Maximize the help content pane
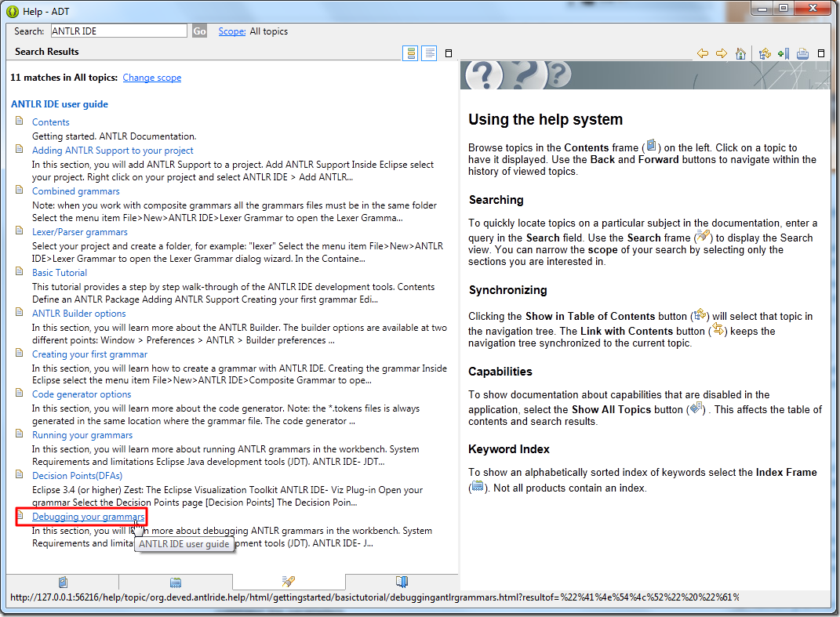 pyautogui.click(x=821, y=53)
